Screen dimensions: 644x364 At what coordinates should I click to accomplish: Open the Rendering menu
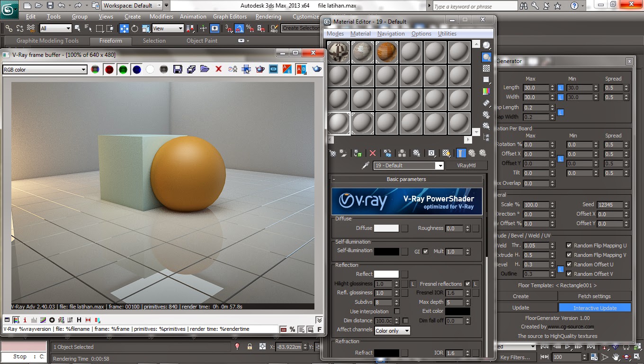[x=268, y=16]
